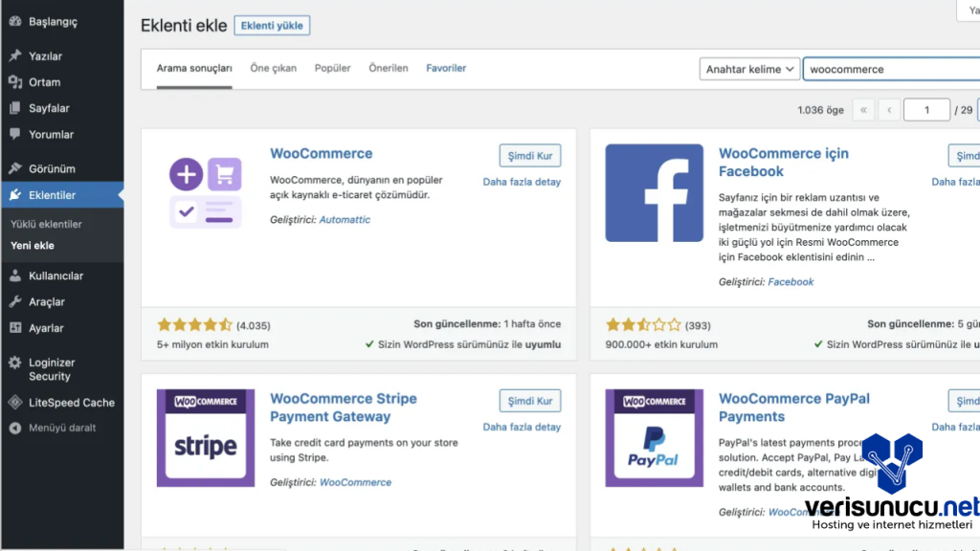Click the 900.000+ etkin kurulum text

(x=661, y=344)
